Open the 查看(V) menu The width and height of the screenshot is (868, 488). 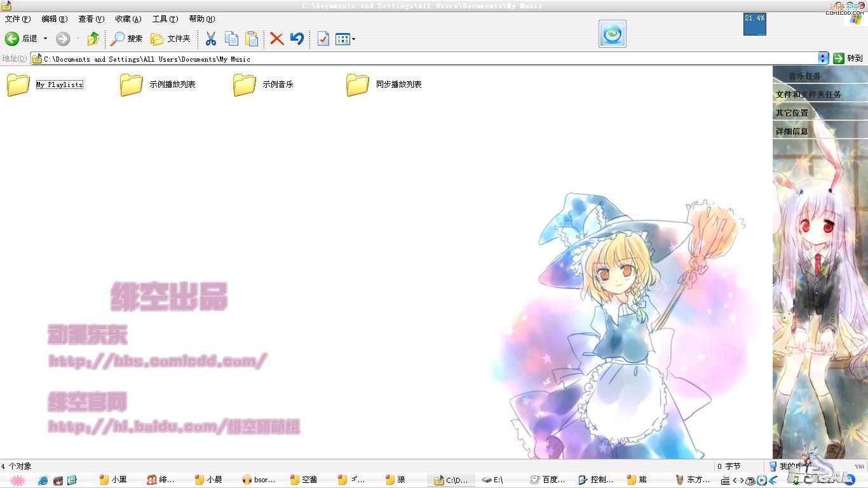pyautogui.click(x=92, y=19)
